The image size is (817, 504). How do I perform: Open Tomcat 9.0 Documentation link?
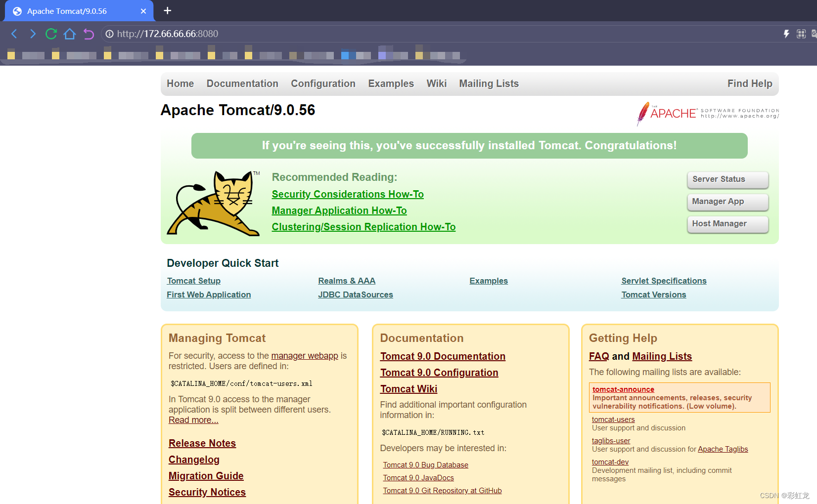[443, 356]
